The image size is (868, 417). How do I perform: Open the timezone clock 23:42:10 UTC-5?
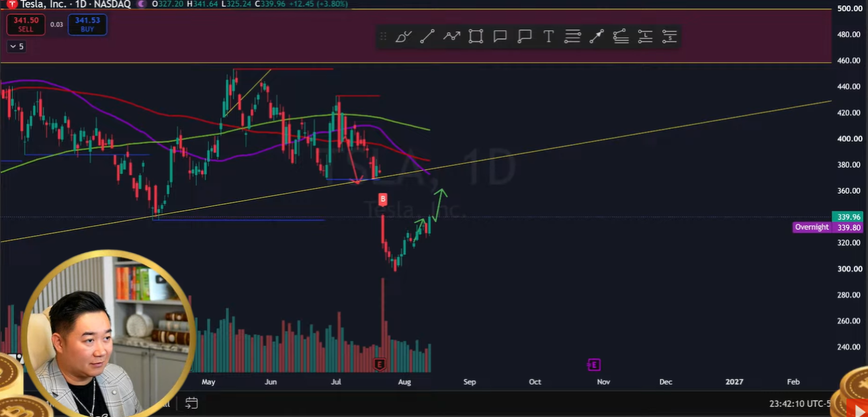pos(800,404)
